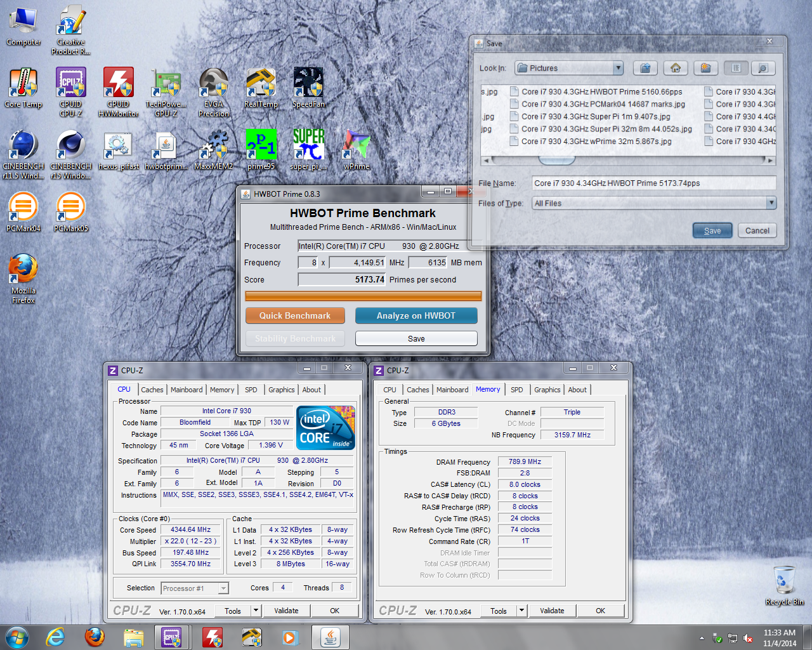The height and width of the screenshot is (650, 812).
Task: Click the Home folder icon in Save dialog
Action: pyautogui.click(x=676, y=68)
